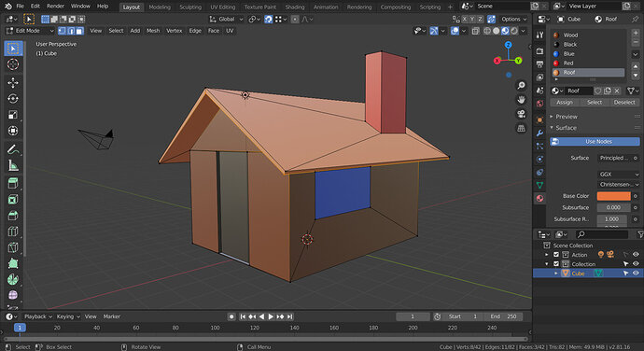This screenshot has height=351, width=644.
Task: Enable edge select mode
Action: click(x=71, y=31)
